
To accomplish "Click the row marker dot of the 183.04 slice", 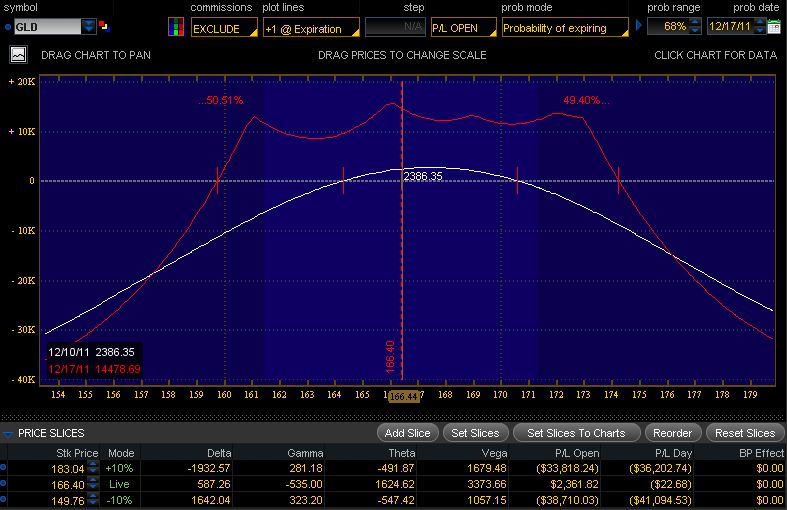I will point(3,467).
